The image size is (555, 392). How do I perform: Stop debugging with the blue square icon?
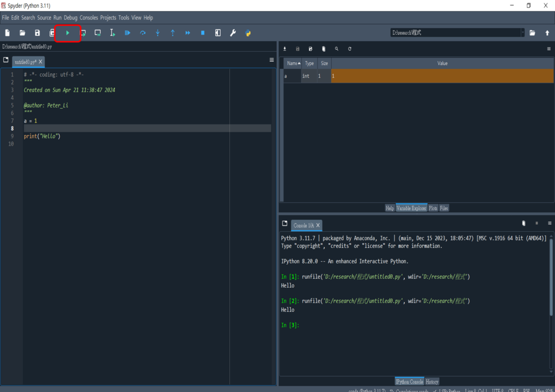tap(203, 33)
